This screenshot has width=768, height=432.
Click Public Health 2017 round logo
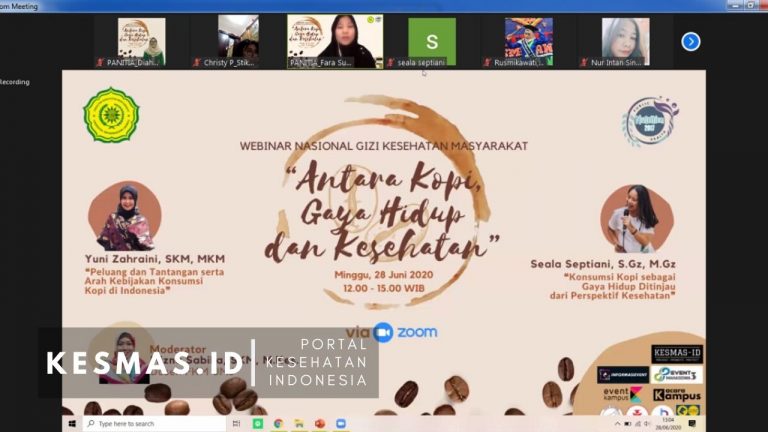tap(650, 121)
